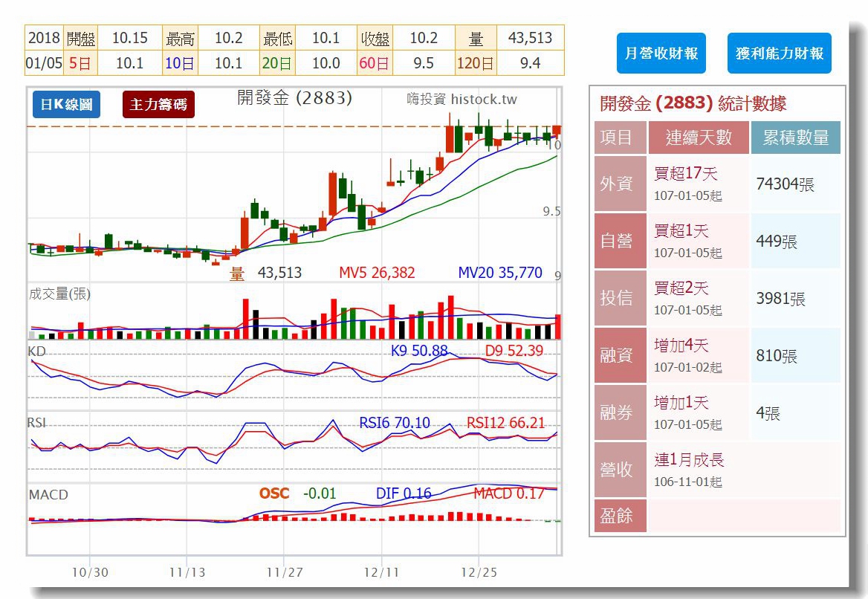Click the KD indicator label
The width and height of the screenshot is (868, 599).
coord(36,352)
